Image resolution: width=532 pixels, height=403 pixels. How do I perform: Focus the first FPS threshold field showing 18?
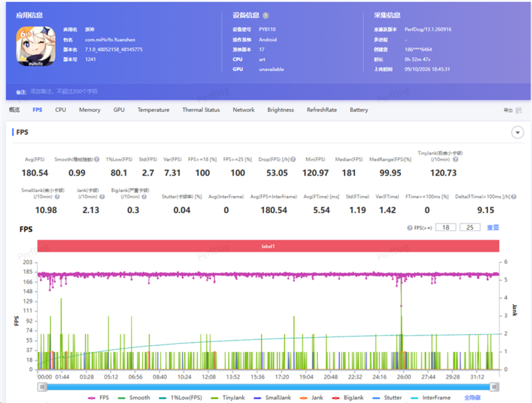446,227
